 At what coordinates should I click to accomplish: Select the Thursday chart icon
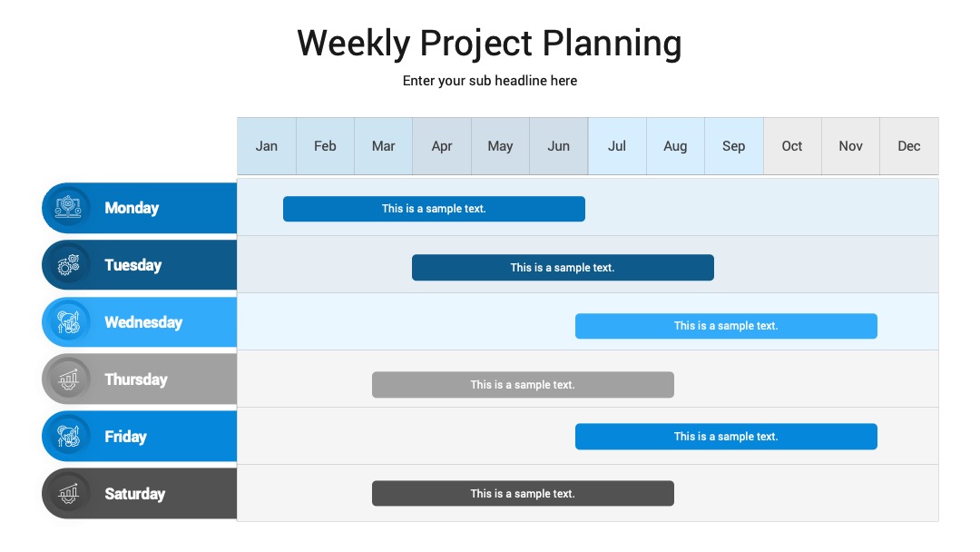68,379
